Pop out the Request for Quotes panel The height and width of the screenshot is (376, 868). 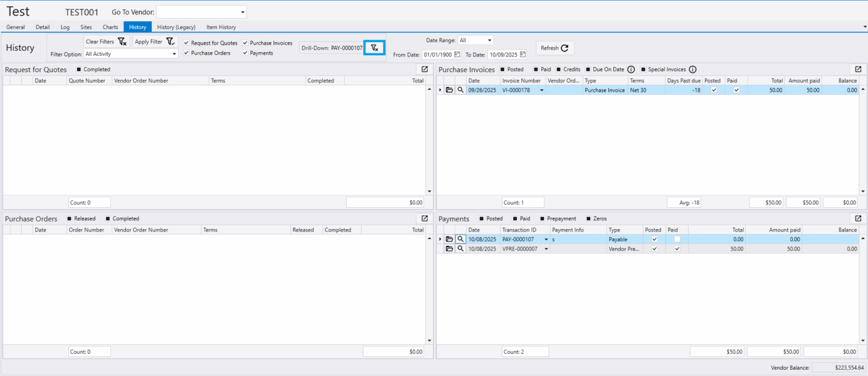pyautogui.click(x=425, y=69)
